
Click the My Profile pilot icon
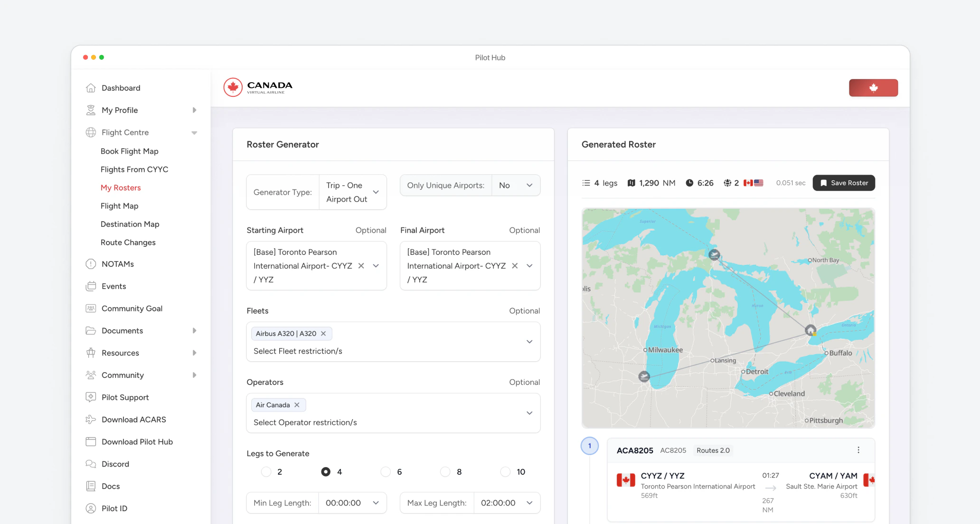pyautogui.click(x=91, y=110)
